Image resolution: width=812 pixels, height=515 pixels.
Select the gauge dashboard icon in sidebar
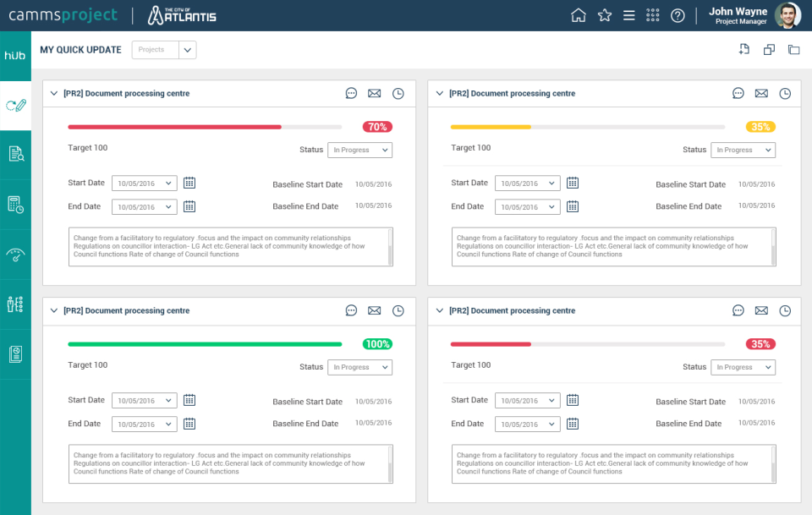point(14,254)
